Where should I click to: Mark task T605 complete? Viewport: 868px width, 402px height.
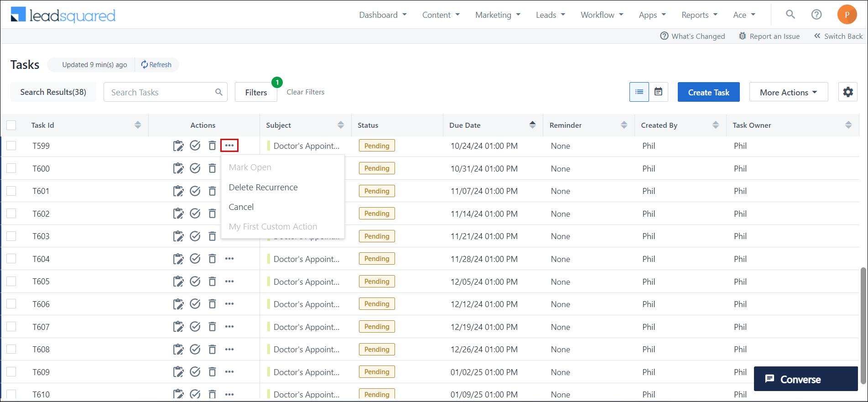(195, 281)
